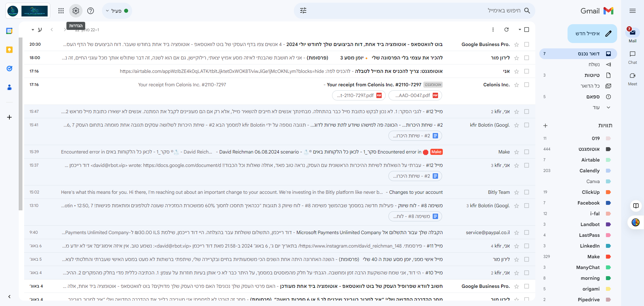The width and height of the screenshot is (644, 306).
Task: Select the Celonis Inc. email checkbox
Action: [527, 85]
